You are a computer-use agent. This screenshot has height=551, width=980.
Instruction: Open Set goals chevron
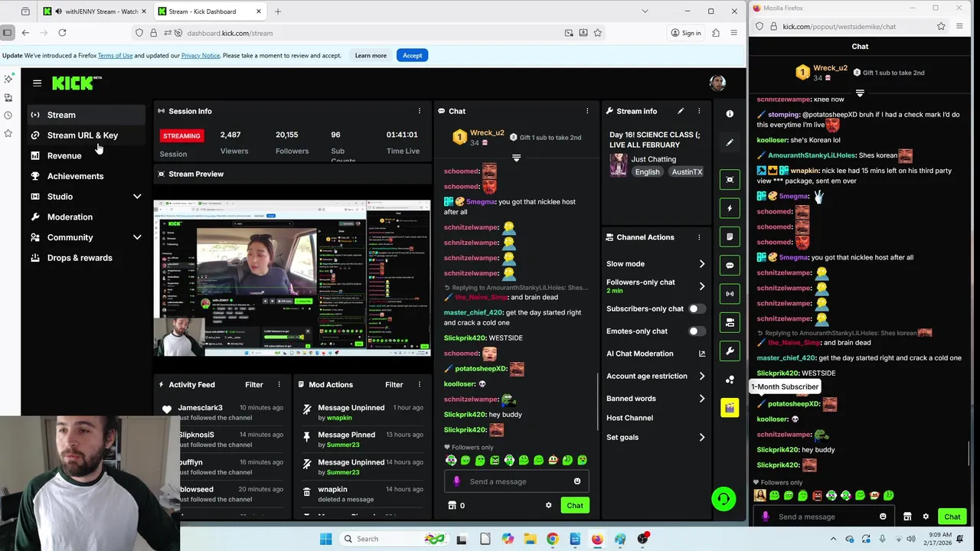coord(701,438)
